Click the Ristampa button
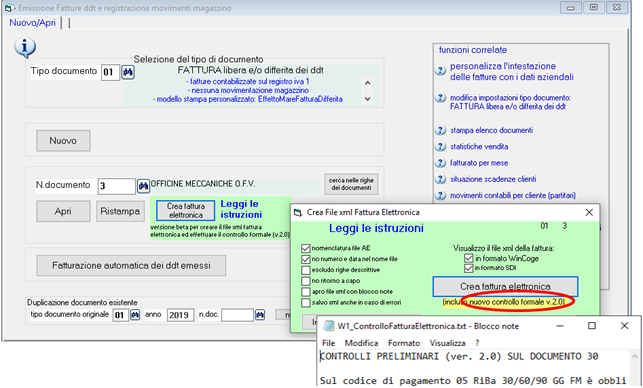 click(x=120, y=211)
